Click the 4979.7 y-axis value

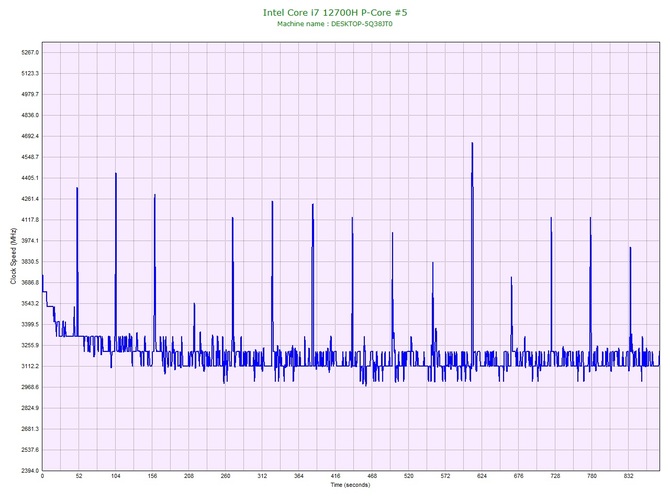30,94
